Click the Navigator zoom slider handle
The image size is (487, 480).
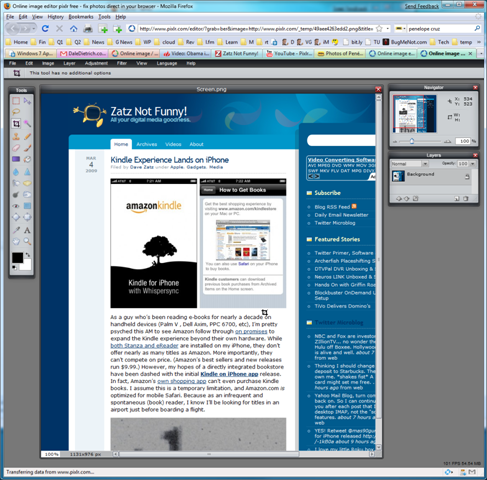click(412, 141)
